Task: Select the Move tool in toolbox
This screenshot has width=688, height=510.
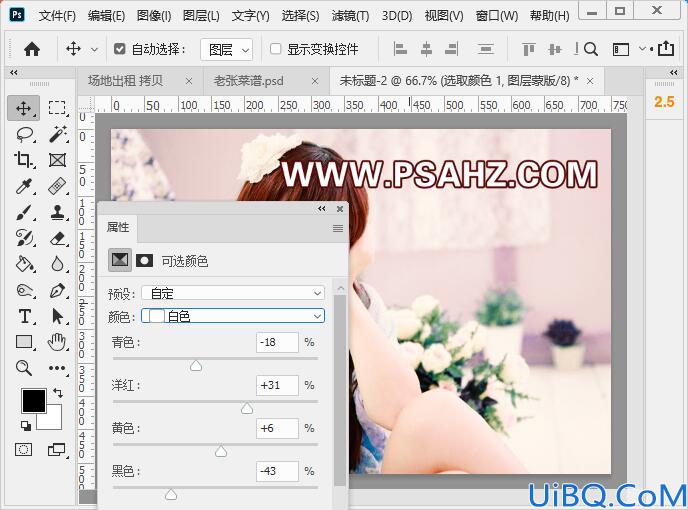Action: [23, 108]
